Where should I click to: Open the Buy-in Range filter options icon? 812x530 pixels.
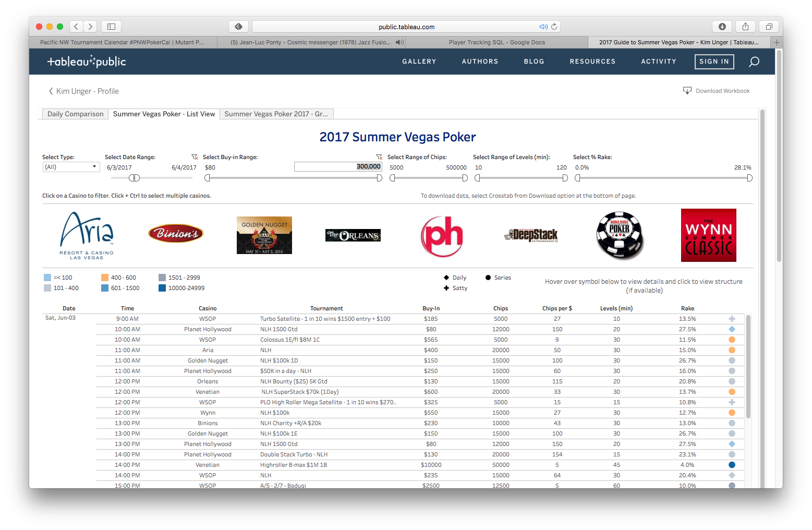coord(379,157)
